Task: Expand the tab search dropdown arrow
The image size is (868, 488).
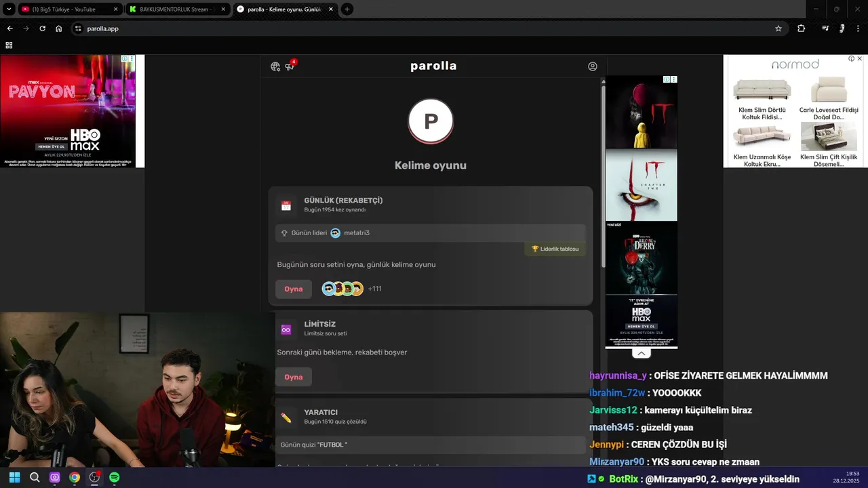Action: point(9,9)
